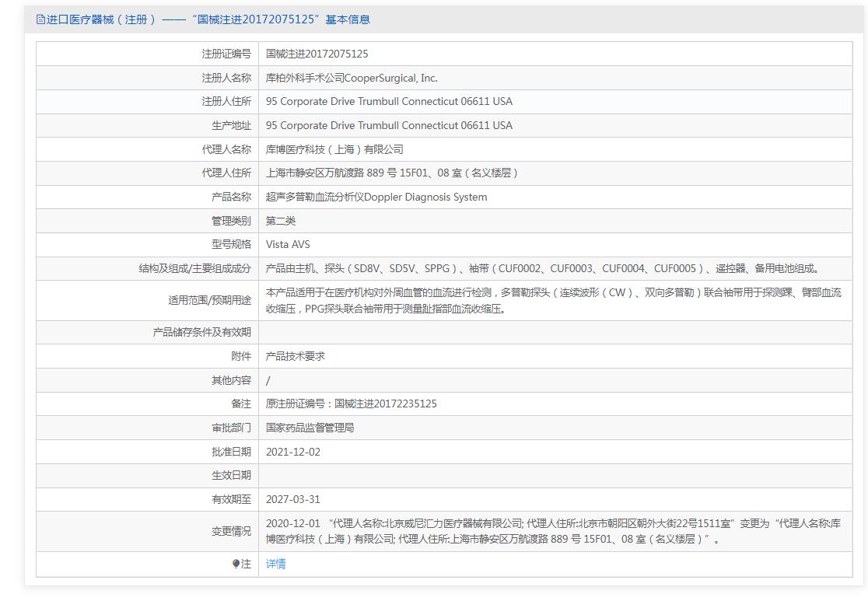Select the 生产地址 address value
The image size is (868, 601).
click(x=389, y=126)
